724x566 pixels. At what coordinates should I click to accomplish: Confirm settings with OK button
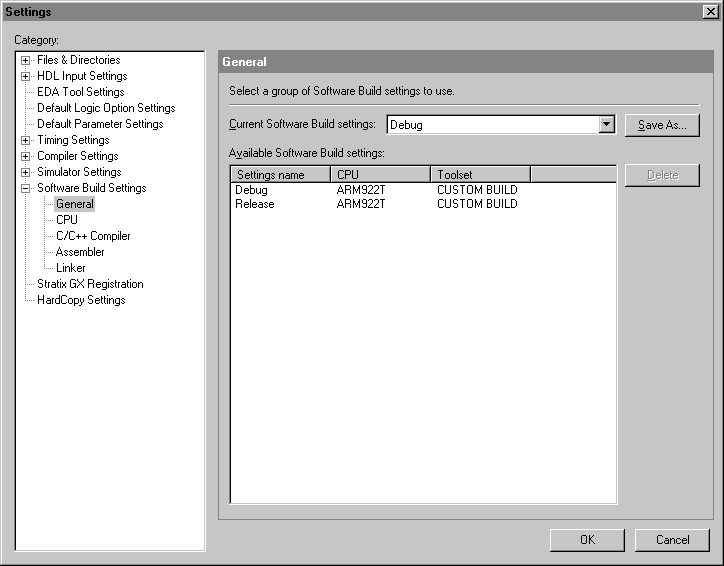[587, 540]
